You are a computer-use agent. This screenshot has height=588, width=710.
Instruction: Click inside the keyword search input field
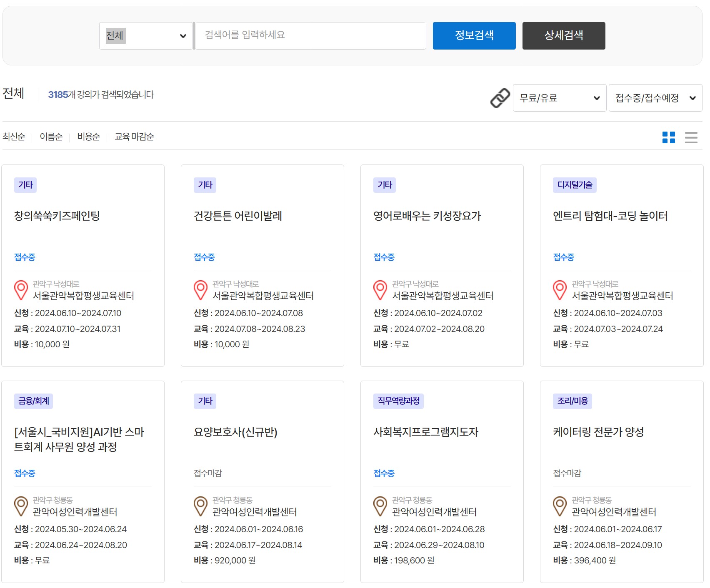[309, 35]
